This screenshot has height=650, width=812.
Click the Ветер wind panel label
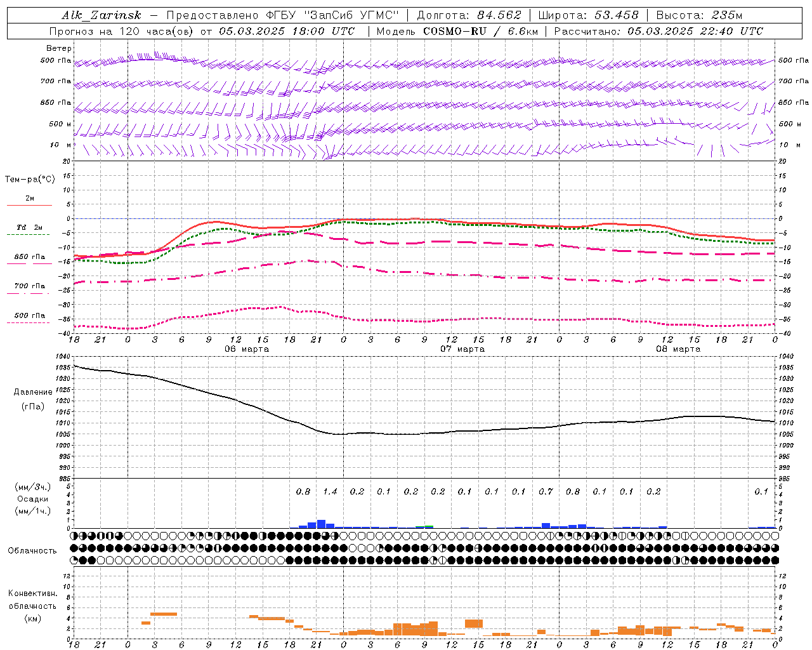[59, 48]
